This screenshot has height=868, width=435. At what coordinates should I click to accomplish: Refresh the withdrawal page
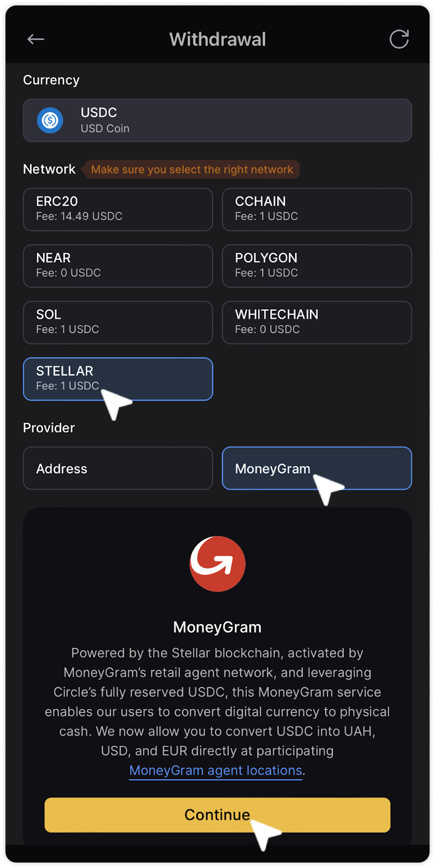point(399,39)
